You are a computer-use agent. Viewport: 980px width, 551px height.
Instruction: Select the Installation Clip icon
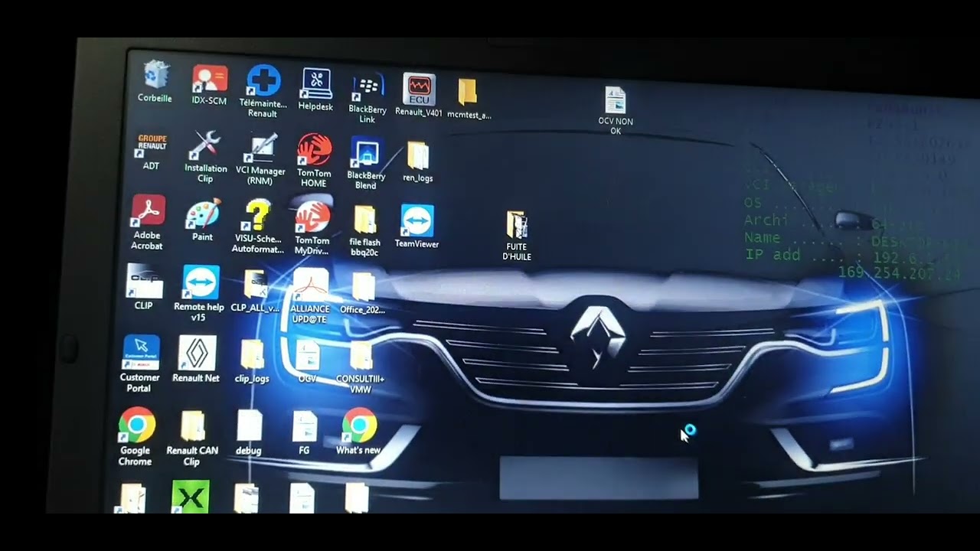pos(206,156)
